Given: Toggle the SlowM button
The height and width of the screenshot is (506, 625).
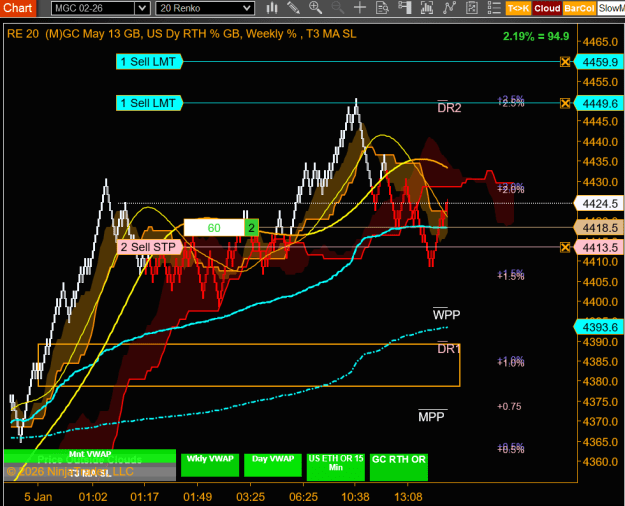Looking at the screenshot, I should (611, 8).
